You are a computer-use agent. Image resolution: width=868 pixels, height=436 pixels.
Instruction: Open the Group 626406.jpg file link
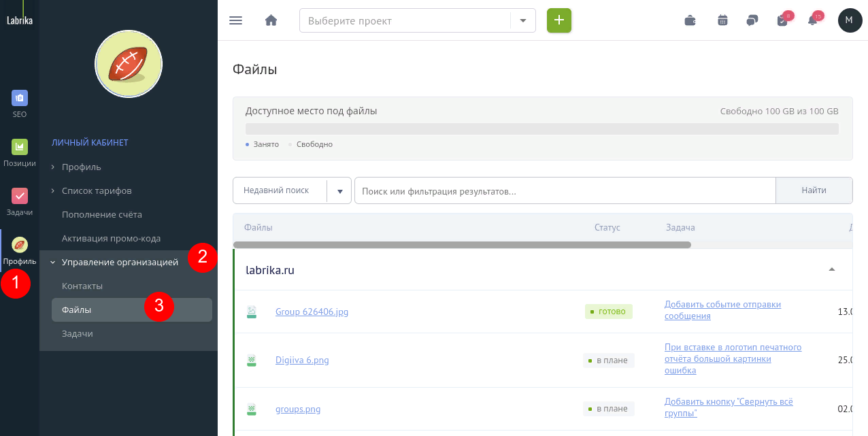coord(312,312)
